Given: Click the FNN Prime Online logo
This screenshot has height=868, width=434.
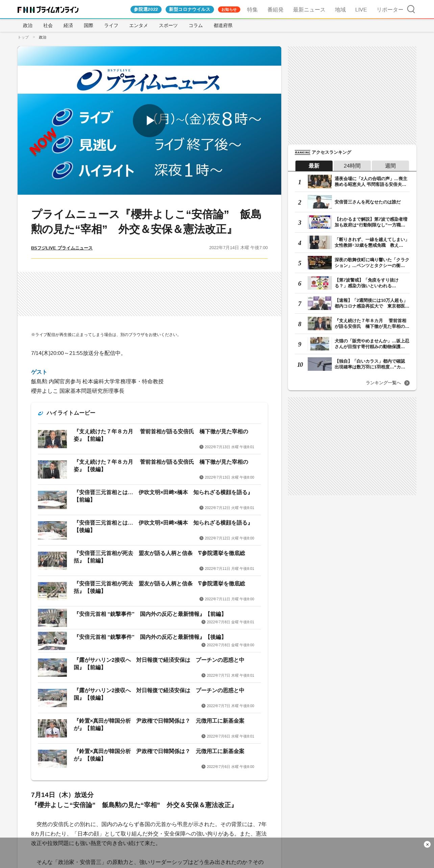Looking at the screenshot, I should [48, 10].
